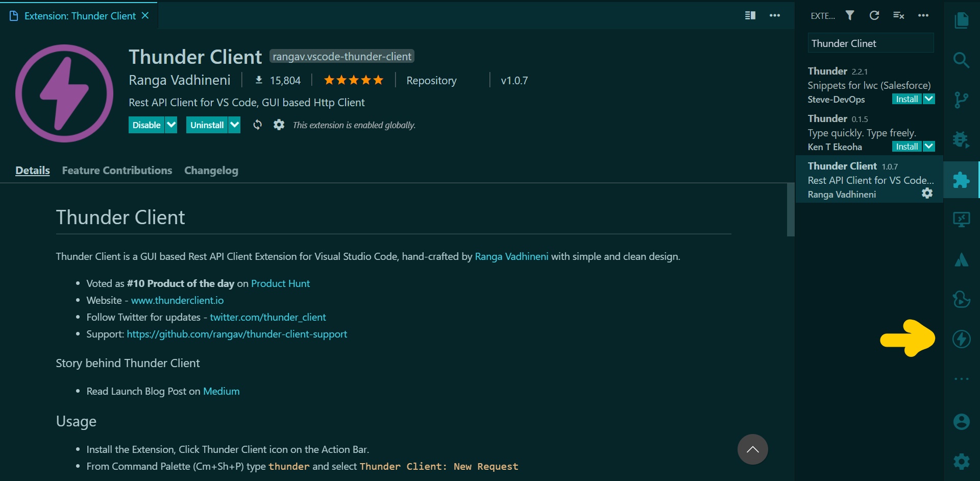Open the Source Control branch icon
The height and width of the screenshot is (481, 980).
(962, 100)
